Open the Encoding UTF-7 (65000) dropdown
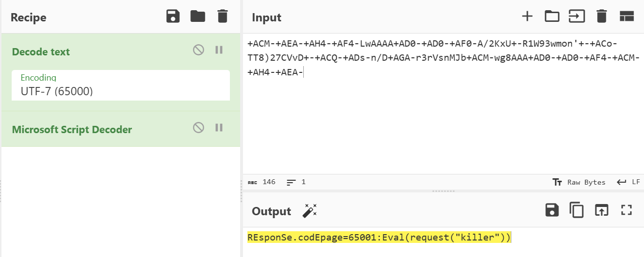The image size is (644, 257). click(x=121, y=86)
